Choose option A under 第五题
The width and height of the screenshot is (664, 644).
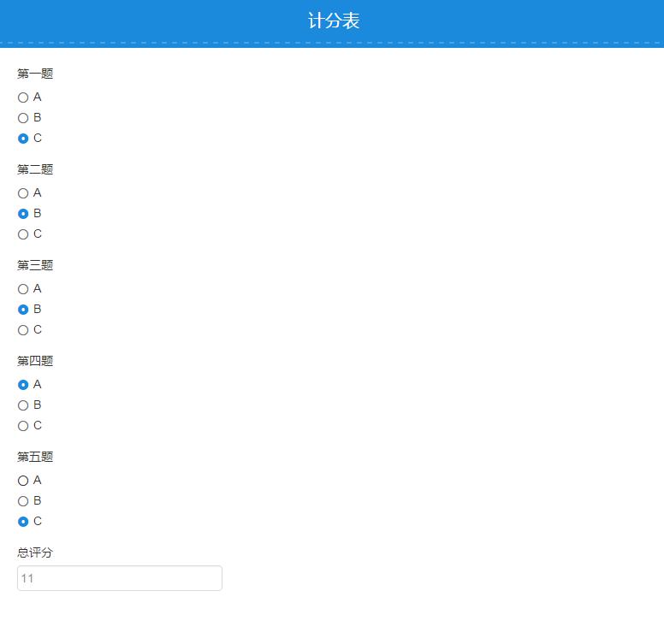coord(23,481)
